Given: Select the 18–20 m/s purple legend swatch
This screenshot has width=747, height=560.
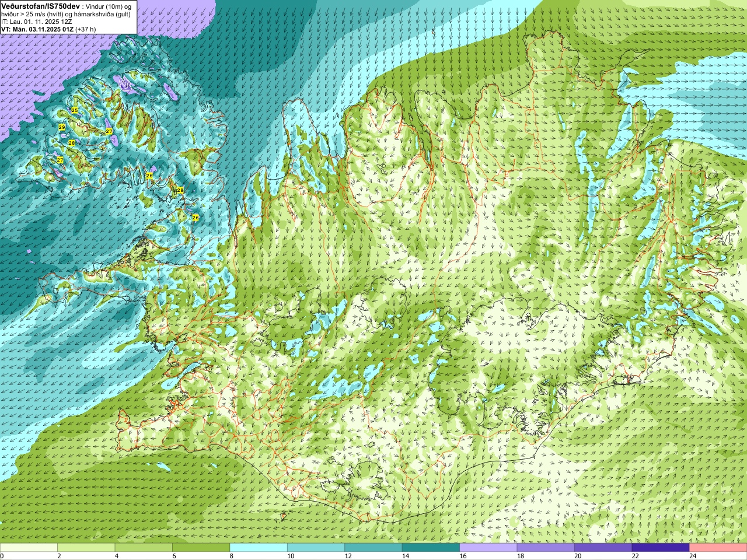Looking at the screenshot, I should click(x=546, y=548).
